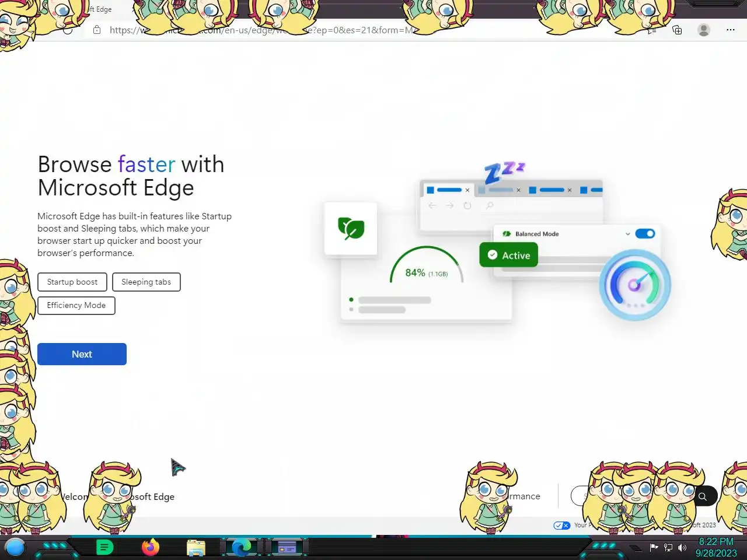
Task: Open the profile avatar icon in Edge
Action: tap(704, 30)
